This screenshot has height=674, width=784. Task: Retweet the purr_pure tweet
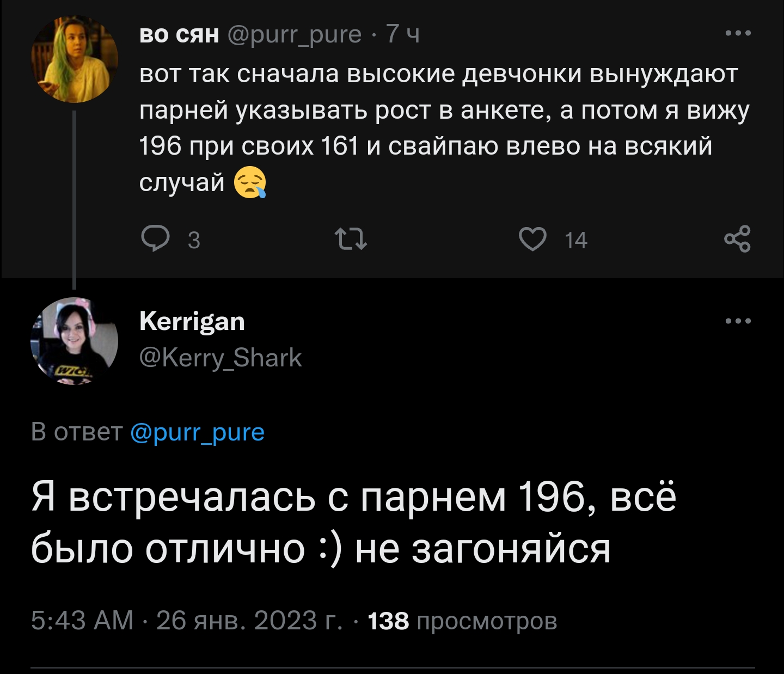(351, 240)
